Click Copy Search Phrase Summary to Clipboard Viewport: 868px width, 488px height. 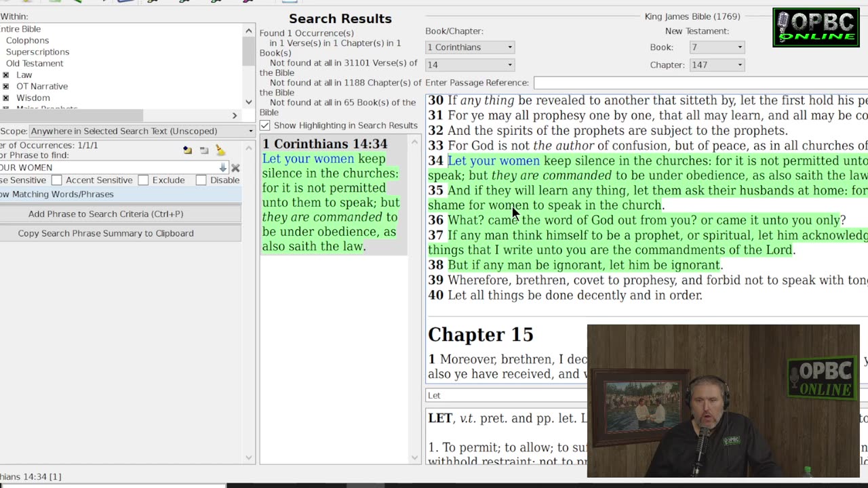point(121,233)
